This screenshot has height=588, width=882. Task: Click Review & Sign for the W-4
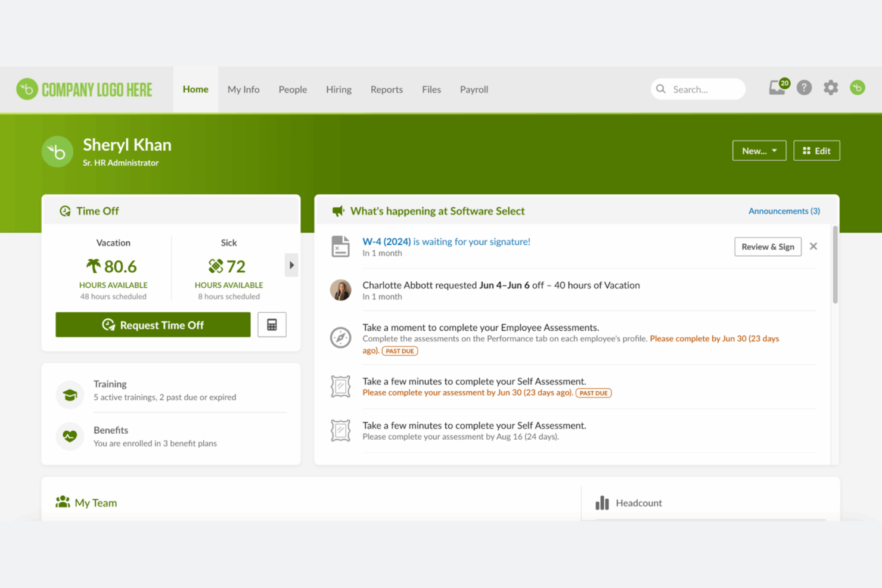click(x=768, y=246)
